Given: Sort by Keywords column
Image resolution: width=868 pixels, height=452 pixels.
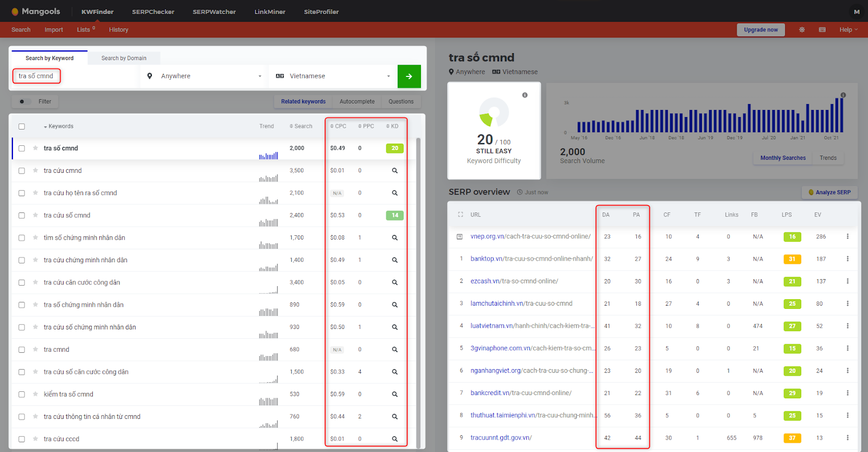Looking at the screenshot, I should pyautogui.click(x=59, y=126).
